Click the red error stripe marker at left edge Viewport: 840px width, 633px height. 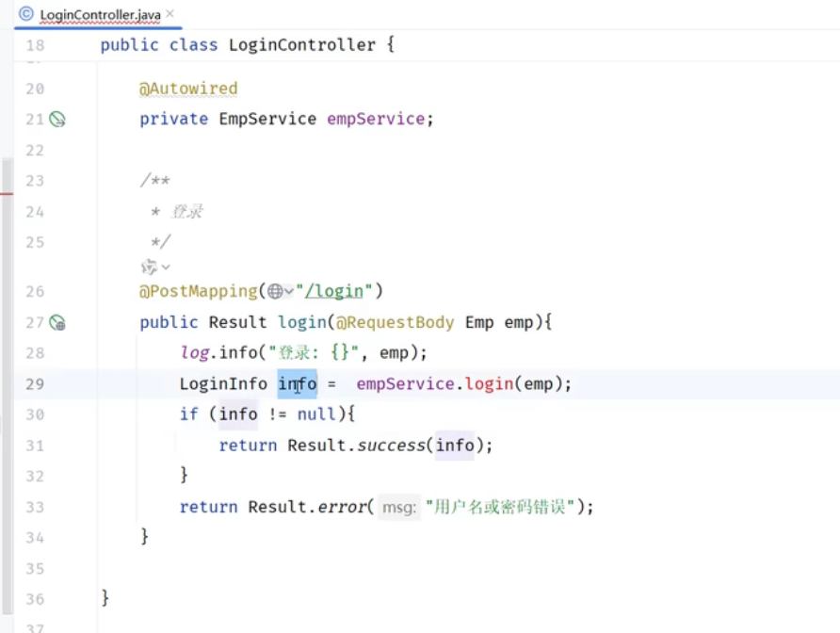click(7, 193)
